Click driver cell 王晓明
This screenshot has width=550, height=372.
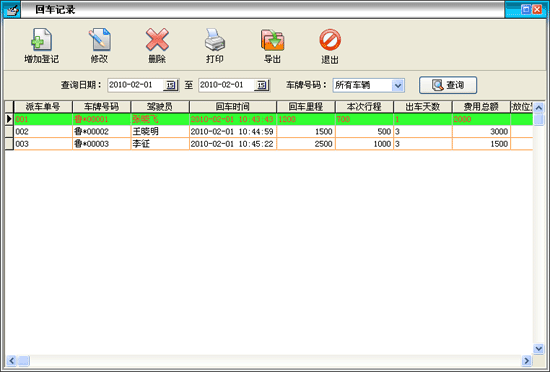(160, 131)
